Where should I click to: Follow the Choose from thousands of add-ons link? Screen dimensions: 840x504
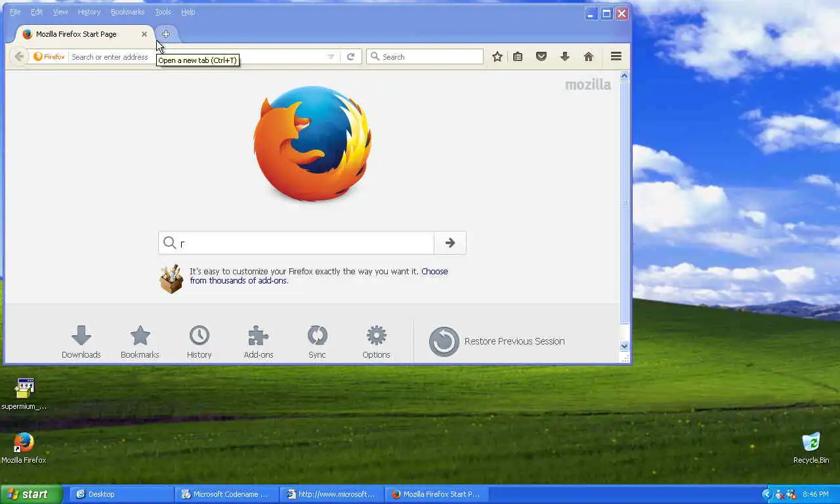(319, 276)
